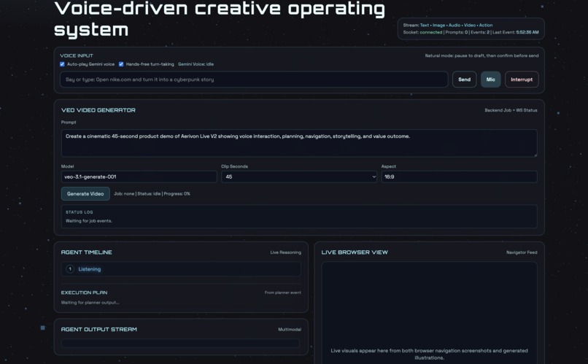Focus the Veo video Prompt textarea
This screenshot has width=588, height=364.
pos(299,143)
